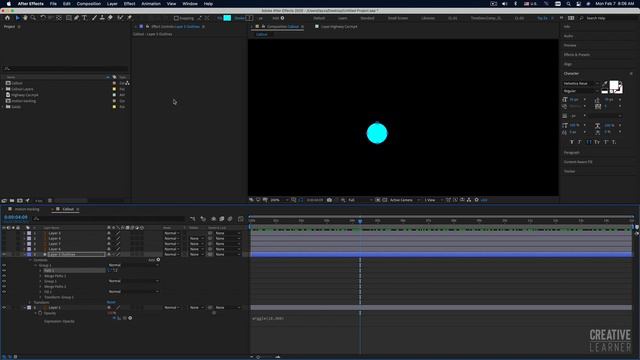Screen dimensions: 640x360
Task: Expand the Merge Paths 1 property
Action: (x=40, y=276)
